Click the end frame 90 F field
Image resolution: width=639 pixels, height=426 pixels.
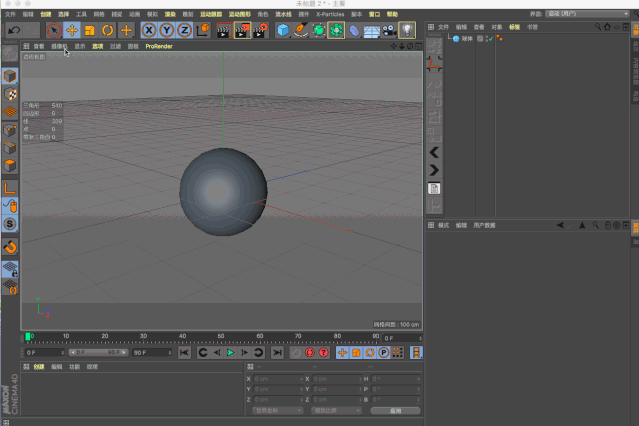pyautogui.click(x=152, y=353)
